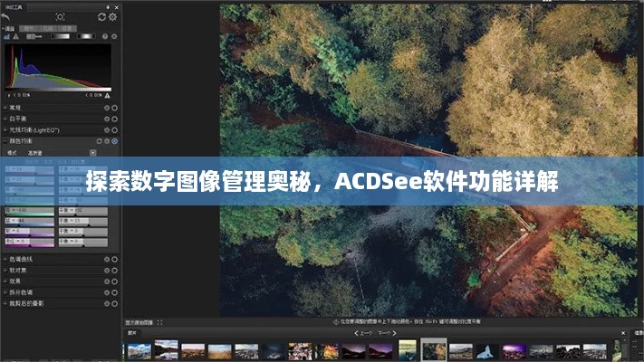Switch to the 修复 tab
The width and height of the screenshot is (644, 362).
pyautogui.click(x=67, y=28)
